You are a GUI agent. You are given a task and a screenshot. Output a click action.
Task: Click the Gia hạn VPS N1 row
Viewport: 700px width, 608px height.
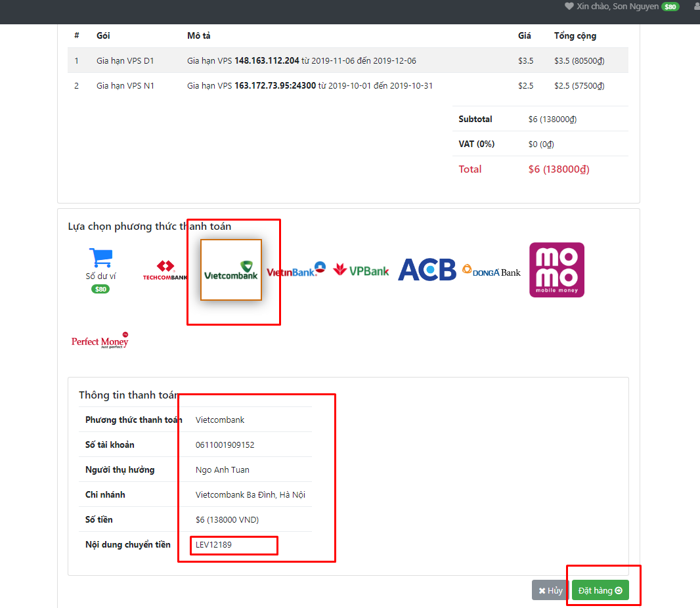[125, 85]
